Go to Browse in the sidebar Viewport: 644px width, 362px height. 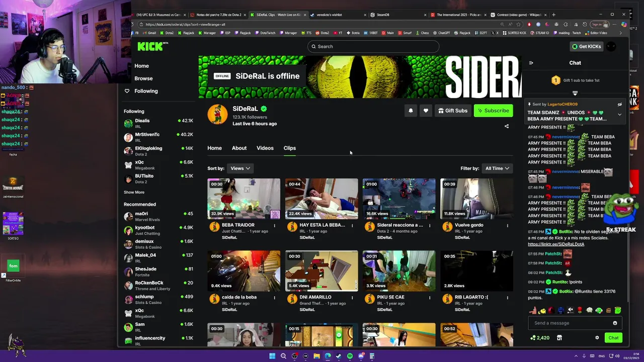pyautogui.click(x=143, y=78)
